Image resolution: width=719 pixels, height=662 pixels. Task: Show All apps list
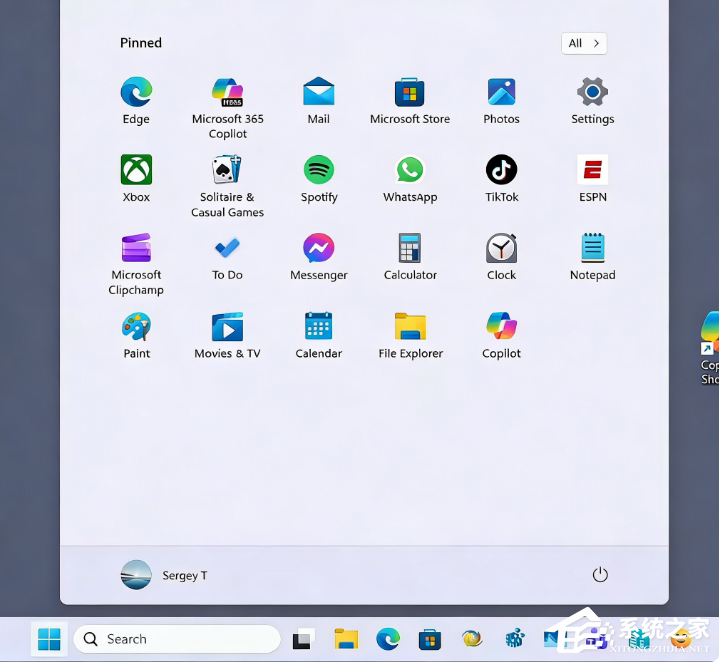point(584,43)
